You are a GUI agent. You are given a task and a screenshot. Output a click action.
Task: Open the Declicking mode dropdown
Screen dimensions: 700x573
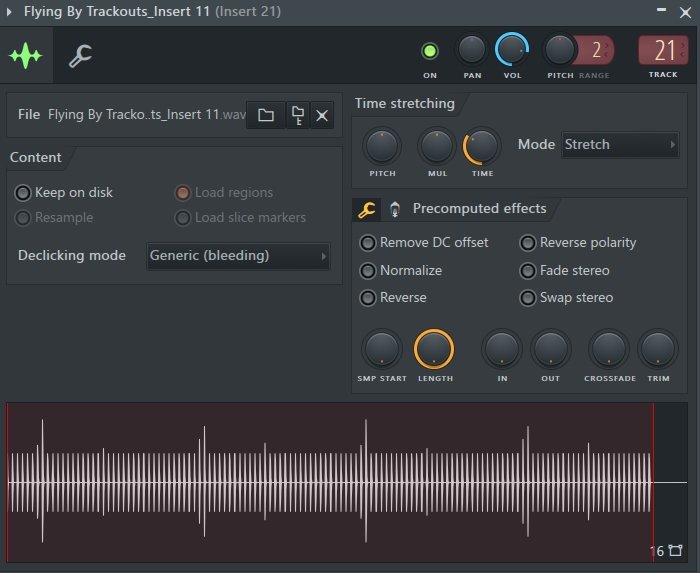238,256
